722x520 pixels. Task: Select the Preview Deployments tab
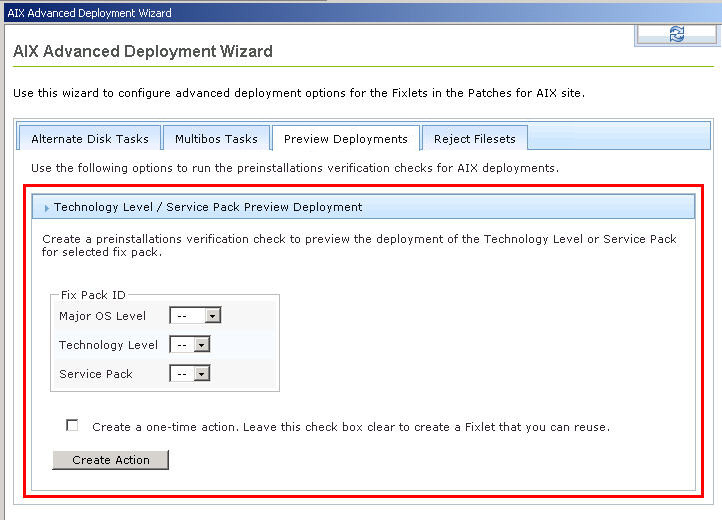346,139
